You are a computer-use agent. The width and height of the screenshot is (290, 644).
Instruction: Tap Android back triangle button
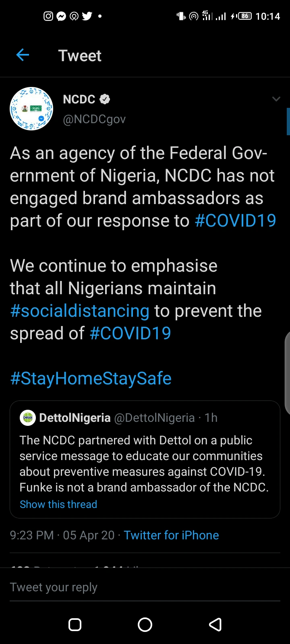(x=215, y=625)
